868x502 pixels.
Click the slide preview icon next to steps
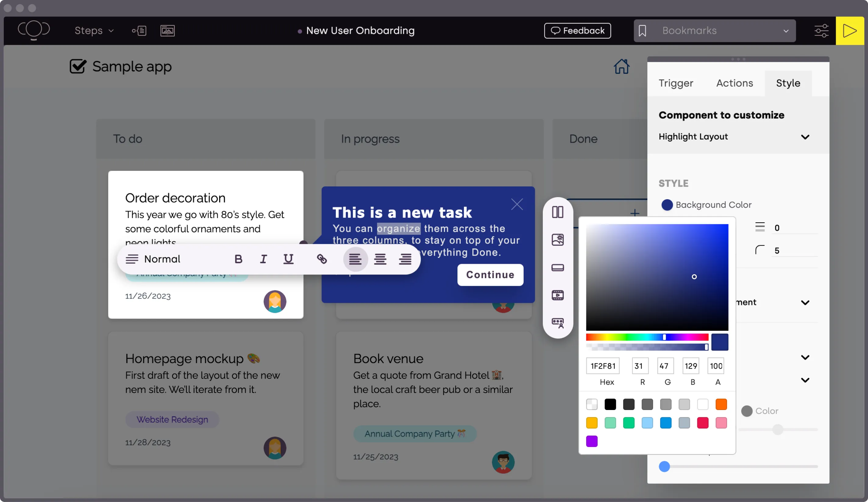pyautogui.click(x=168, y=31)
